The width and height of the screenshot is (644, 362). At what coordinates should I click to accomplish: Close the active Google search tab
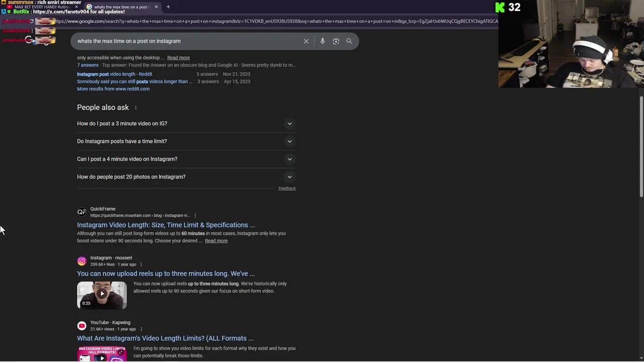click(156, 7)
